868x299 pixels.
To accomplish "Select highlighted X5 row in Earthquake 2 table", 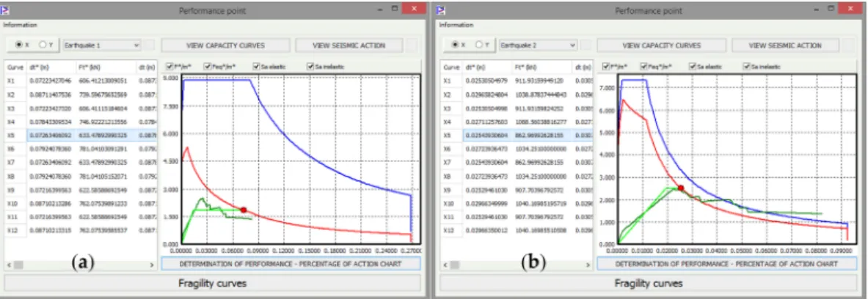I will (517, 136).
